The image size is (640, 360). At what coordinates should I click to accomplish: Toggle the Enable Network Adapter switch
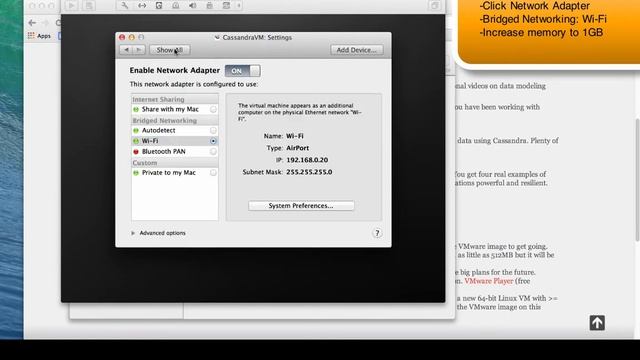coord(242,71)
